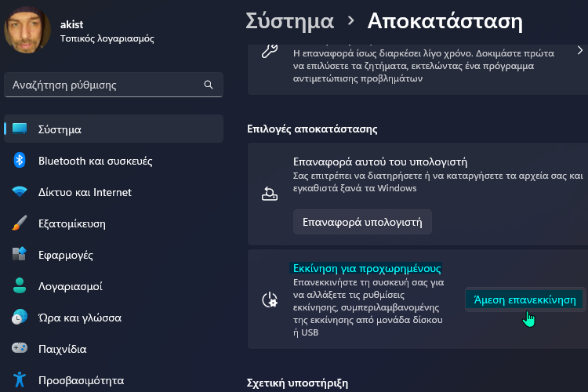The width and height of the screenshot is (588, 392).
Task: Click the Εξατομίκευση paintbrush icon
Action: (x=20, y=223)
